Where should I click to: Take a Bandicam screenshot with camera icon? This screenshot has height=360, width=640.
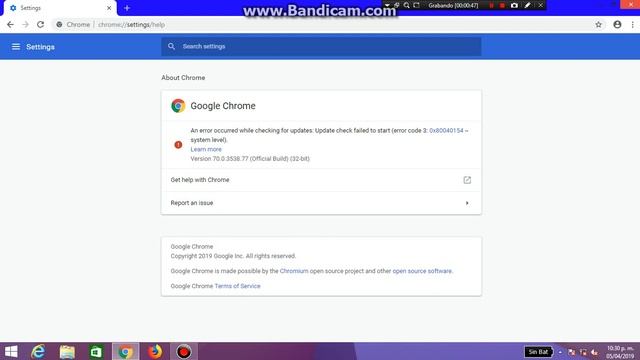tap(514, 5)
